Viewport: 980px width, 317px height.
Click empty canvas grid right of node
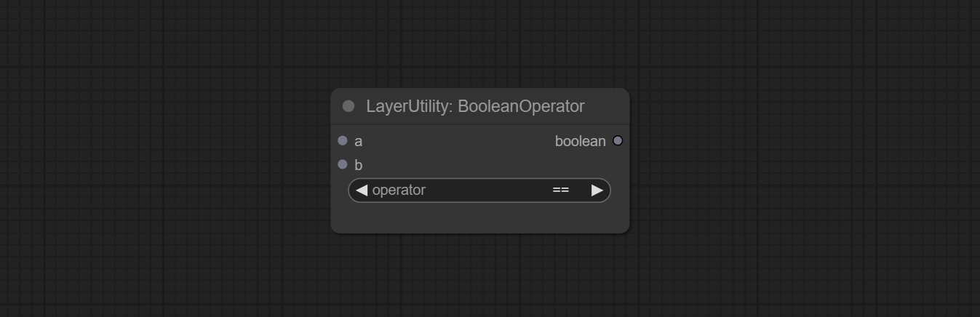[x=800, y=160]
